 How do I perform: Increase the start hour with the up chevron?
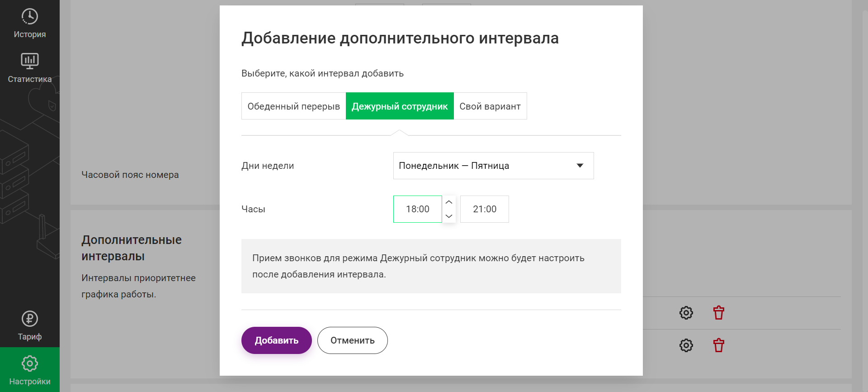[449, 202]
